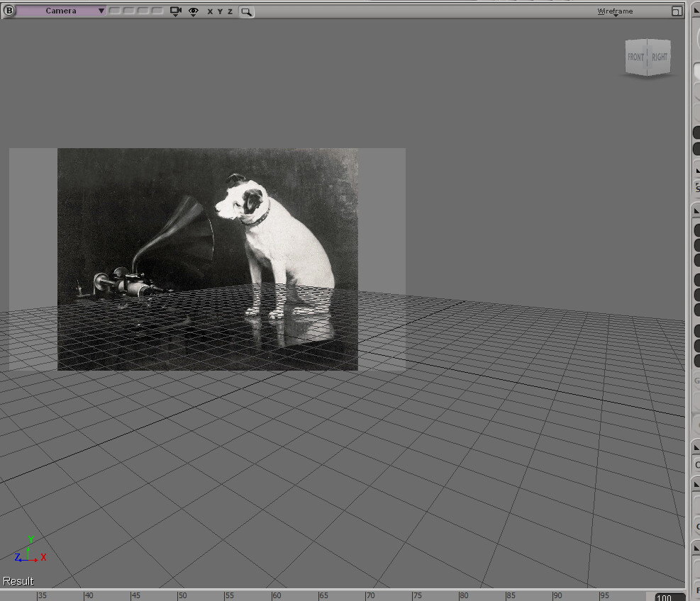Toggle the X axis view button
This screenshot has height=601, width=700.
click(210, 11)
